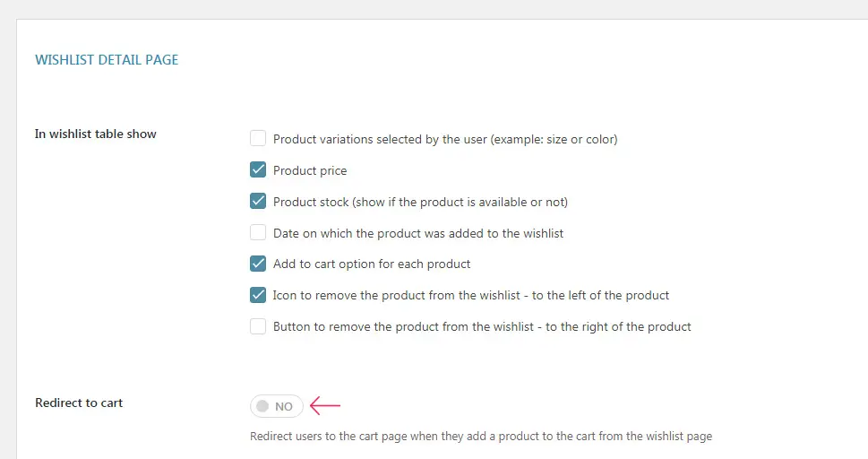Image resolution: width=868 pixels, height=459 pixels.
Task: Toggle the Redirect to cart switch on
Action: (276, 406)
